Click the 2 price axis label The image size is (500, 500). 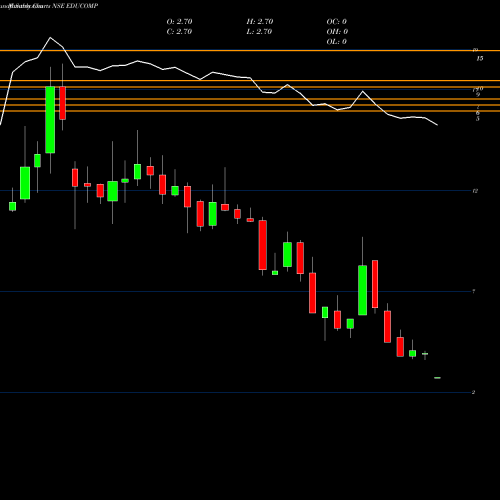pyautogui.click(x=473, y=392)
